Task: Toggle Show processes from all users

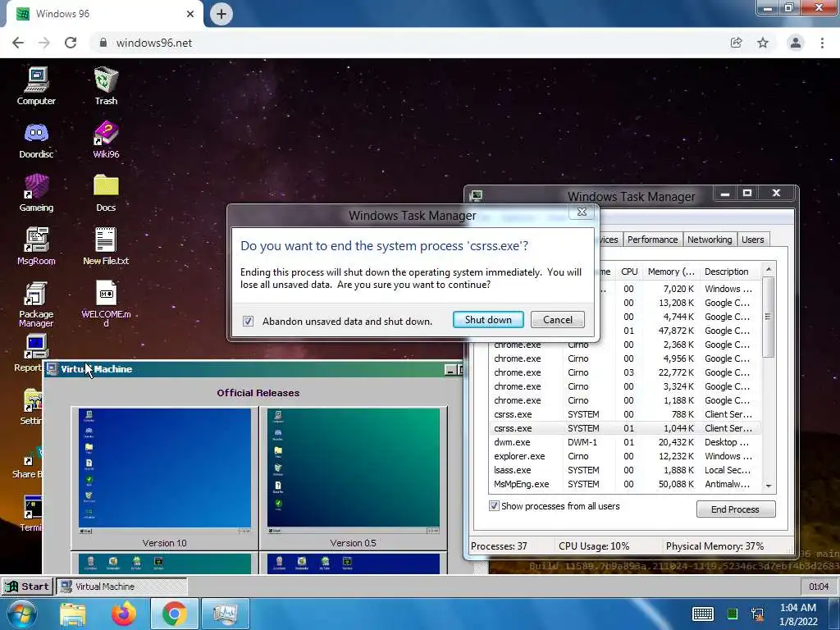Action: coord(494,505)
